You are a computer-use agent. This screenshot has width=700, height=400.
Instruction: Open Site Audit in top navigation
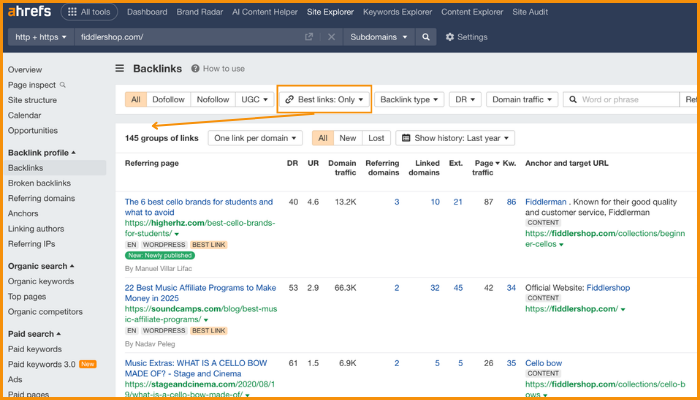coord(530,12)
